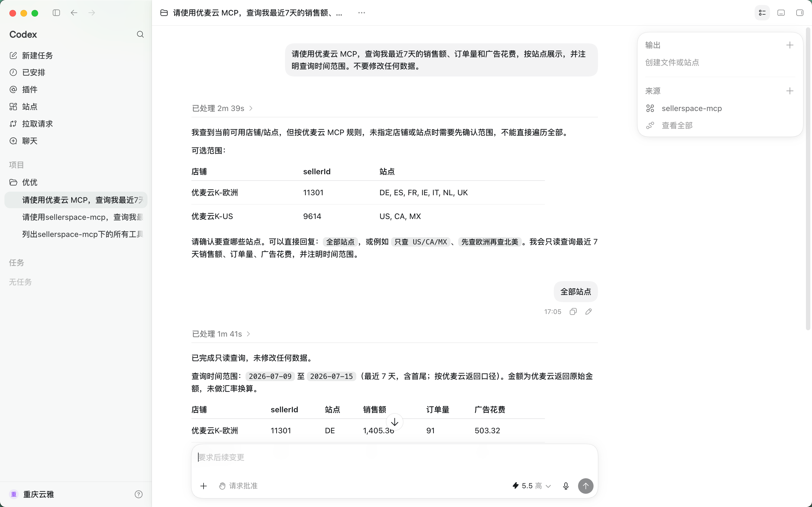Toggle the bottom panel layout icon

click(x=781, y=13)
